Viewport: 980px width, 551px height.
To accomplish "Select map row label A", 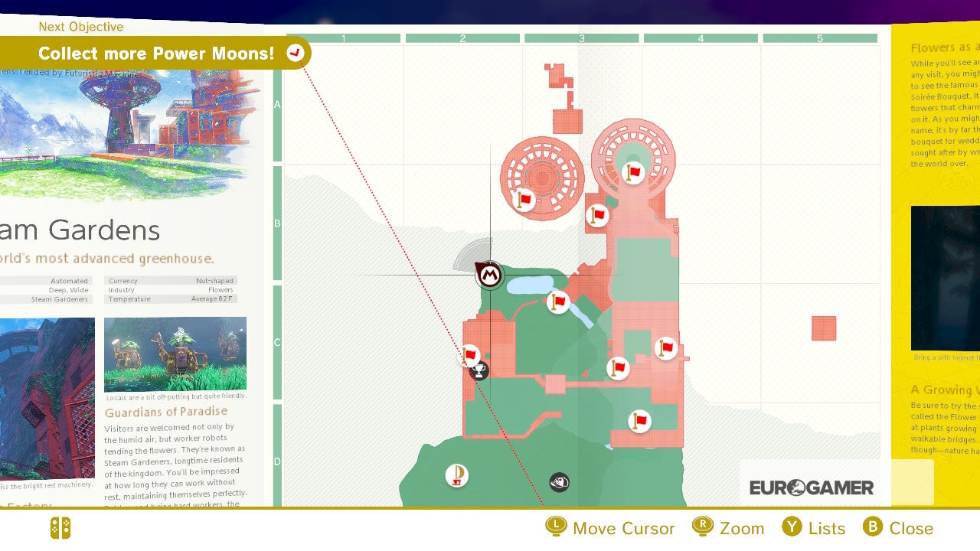I will point(277,104).
